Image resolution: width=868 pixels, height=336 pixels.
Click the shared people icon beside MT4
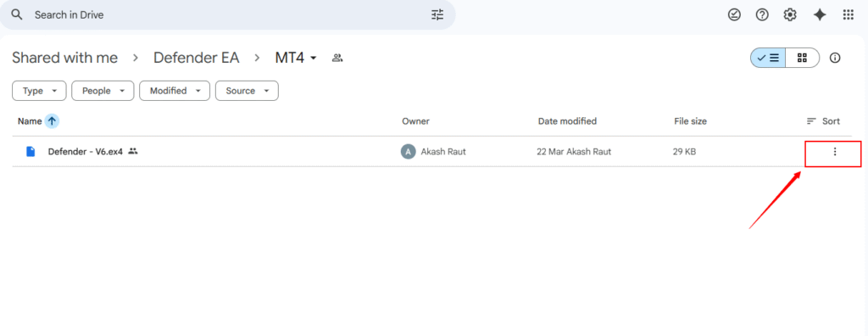337,58
